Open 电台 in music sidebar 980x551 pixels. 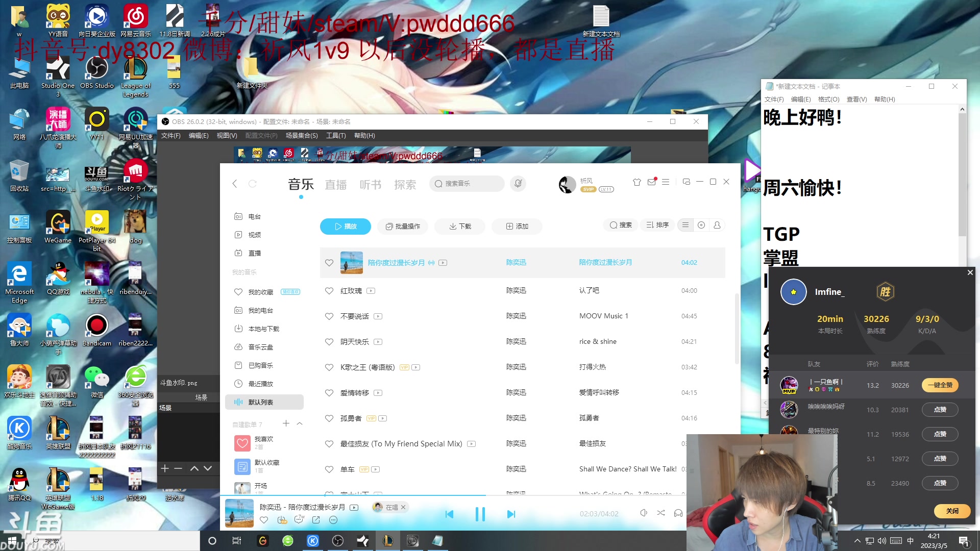(254, 216)
